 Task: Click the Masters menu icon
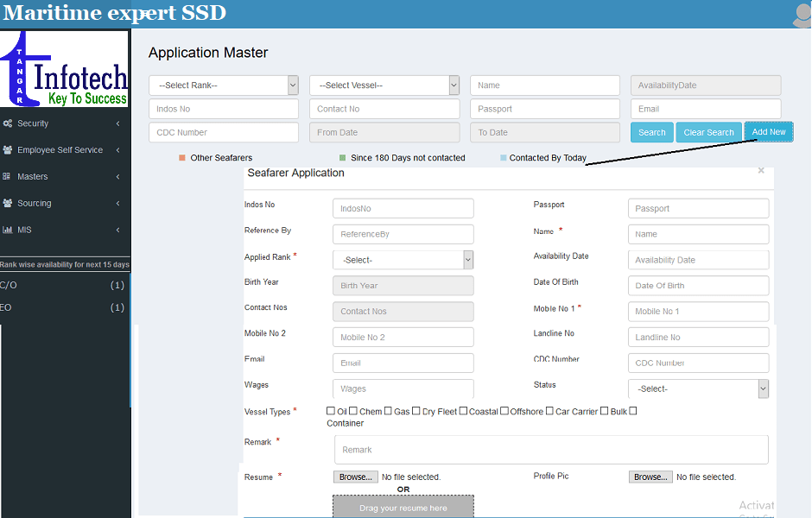pos(8,177)
